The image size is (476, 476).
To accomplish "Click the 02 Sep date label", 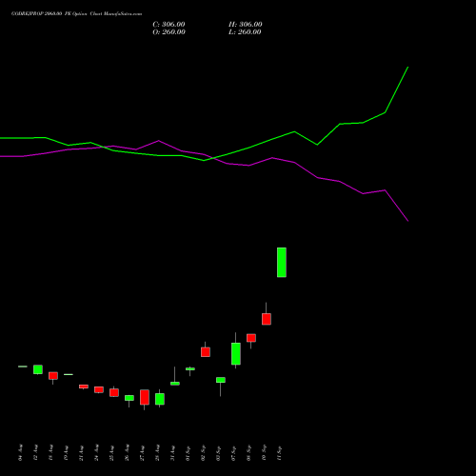I will click(204, 452).
